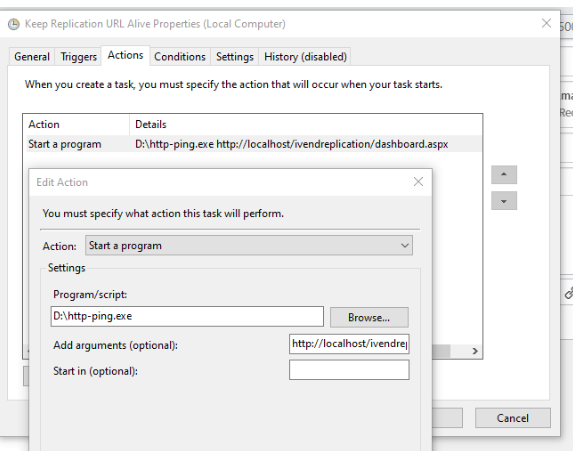Move action up with the up-arrow button
This screenshot has width=573, height=451.
pos(504,174)
